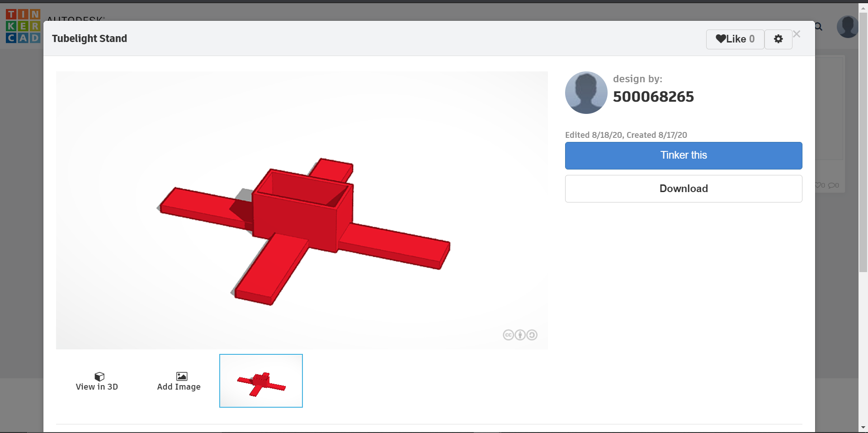Screen dimensions: 868x433
Task: Select the red model thumbnail
Action: pyautogui.click(x=261, y=381)
